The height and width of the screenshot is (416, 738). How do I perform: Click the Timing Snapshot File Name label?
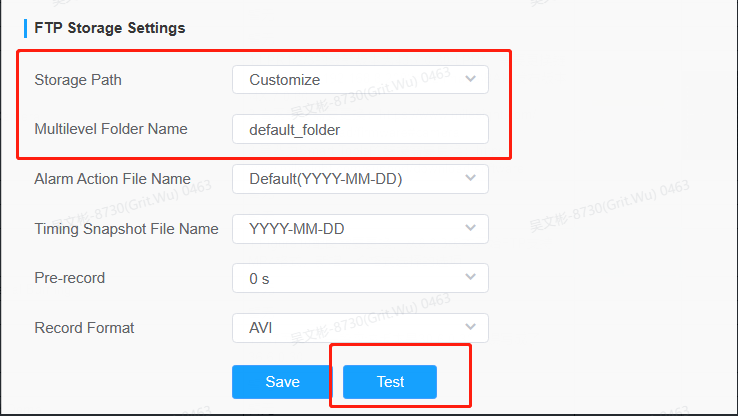coord(127,229)
